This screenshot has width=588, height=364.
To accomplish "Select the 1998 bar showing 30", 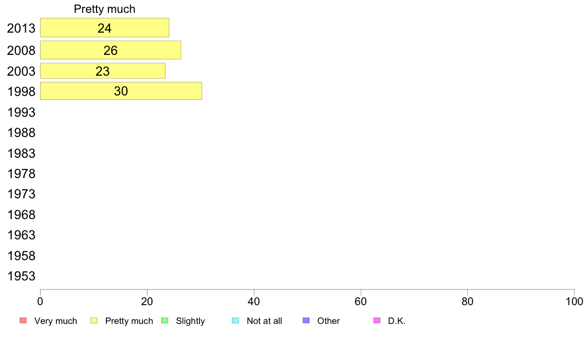I will (x=121, y=91).
